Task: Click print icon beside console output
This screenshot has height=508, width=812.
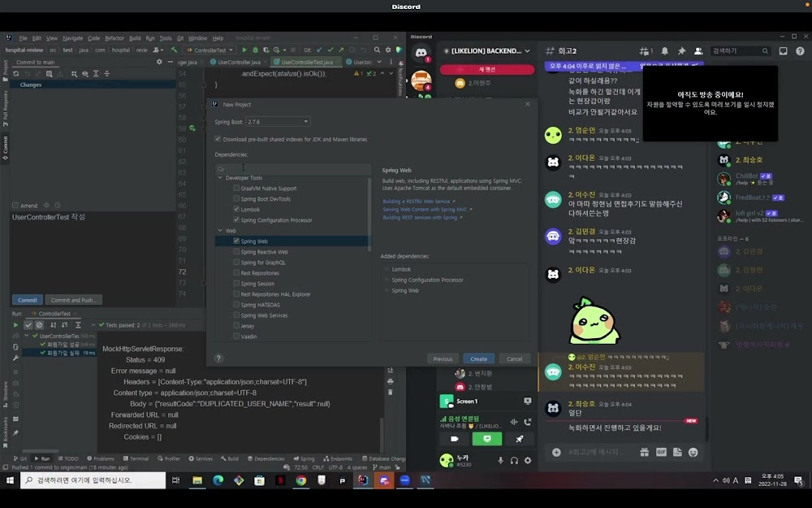Action: coord(390,381)
